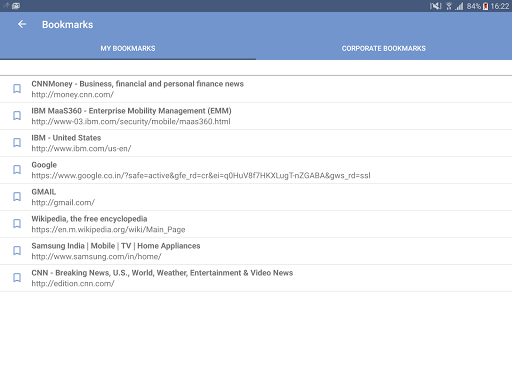
Task: Open the http://edition.cnn.com/ link
Action: click(x=73, y=284)
